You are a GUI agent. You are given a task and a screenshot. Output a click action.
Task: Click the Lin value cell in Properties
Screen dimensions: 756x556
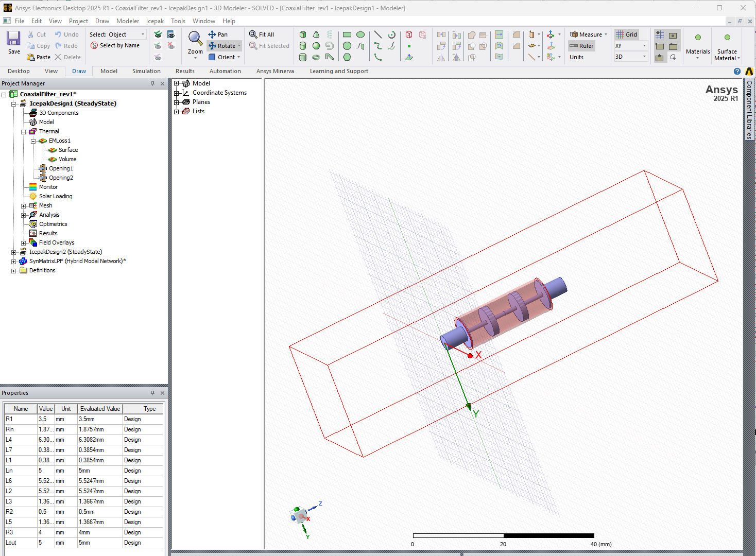pos(45,471)
